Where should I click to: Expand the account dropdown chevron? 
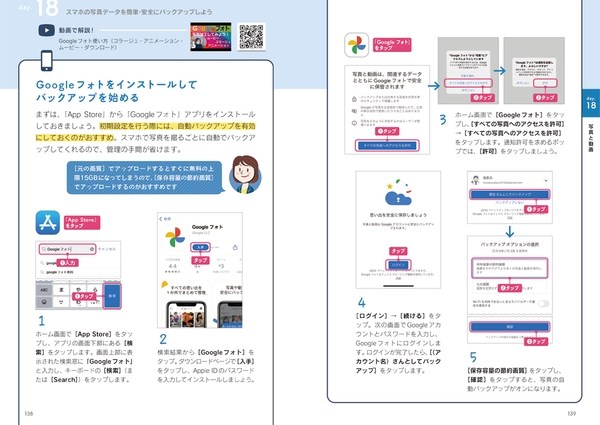pos(546,181)
